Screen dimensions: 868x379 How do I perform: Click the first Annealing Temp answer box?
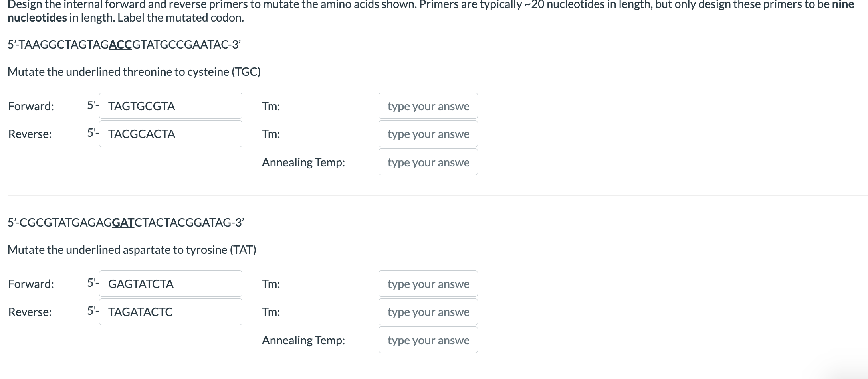(x=428, y=162)
